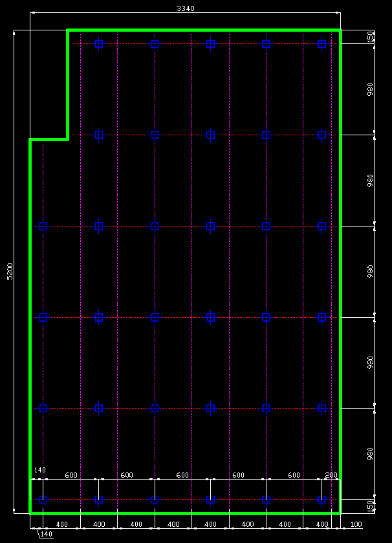The image size is (392, 543).
Task: Select the rightmost 400 dimension text
Action: point(321,524)
